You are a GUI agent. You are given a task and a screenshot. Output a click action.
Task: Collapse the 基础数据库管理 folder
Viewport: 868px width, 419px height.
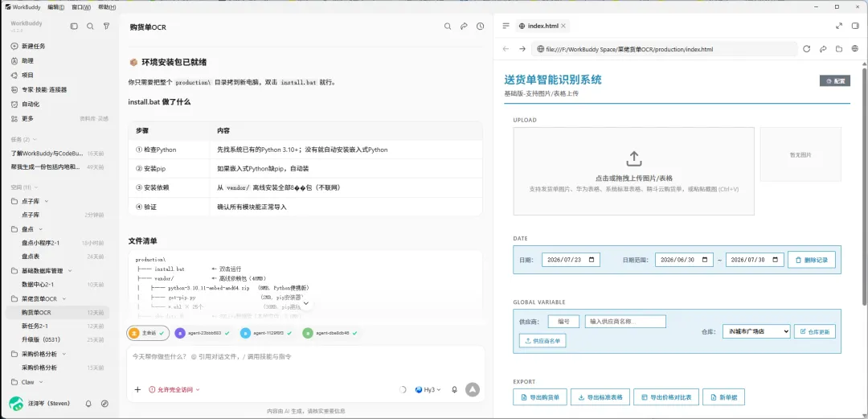tap(68, 271)
